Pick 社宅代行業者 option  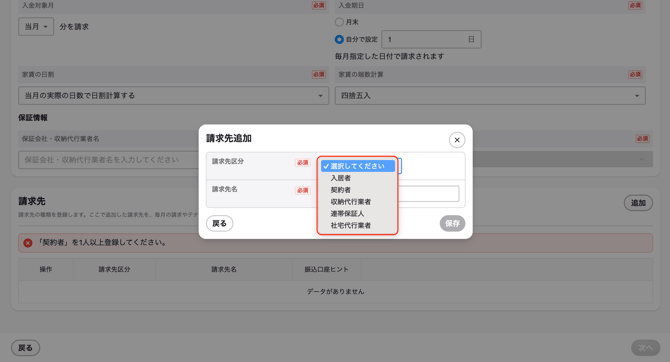coord(358,225)
